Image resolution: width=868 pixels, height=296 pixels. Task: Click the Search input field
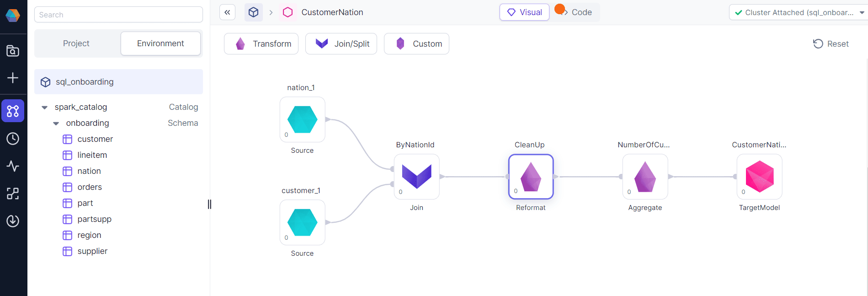click(118, 15)
